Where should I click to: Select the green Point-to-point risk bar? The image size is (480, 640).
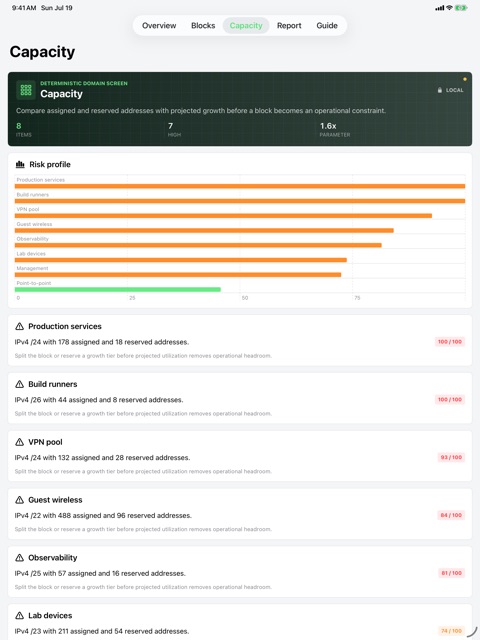tap(118, 289)
